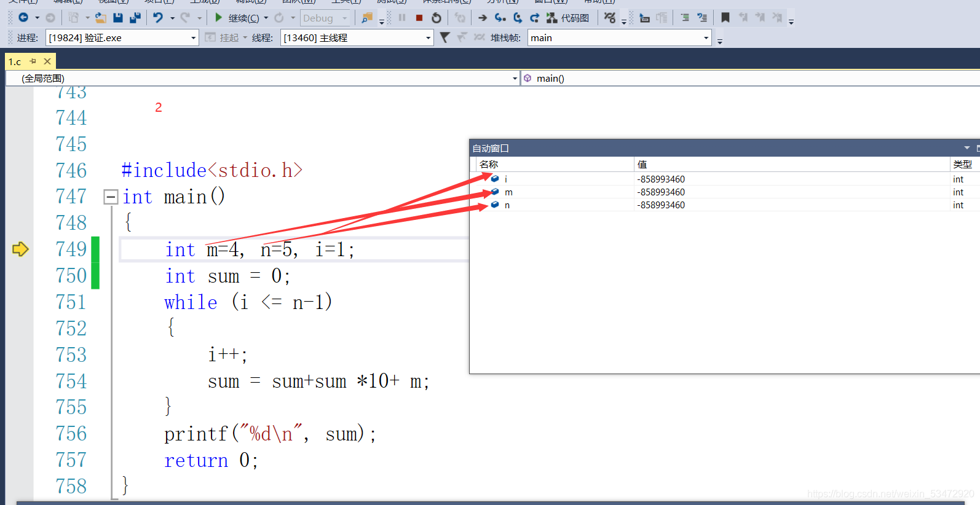Click the Open File folder icon
This screenshot has width=980, height=505.
click(100, 18)
